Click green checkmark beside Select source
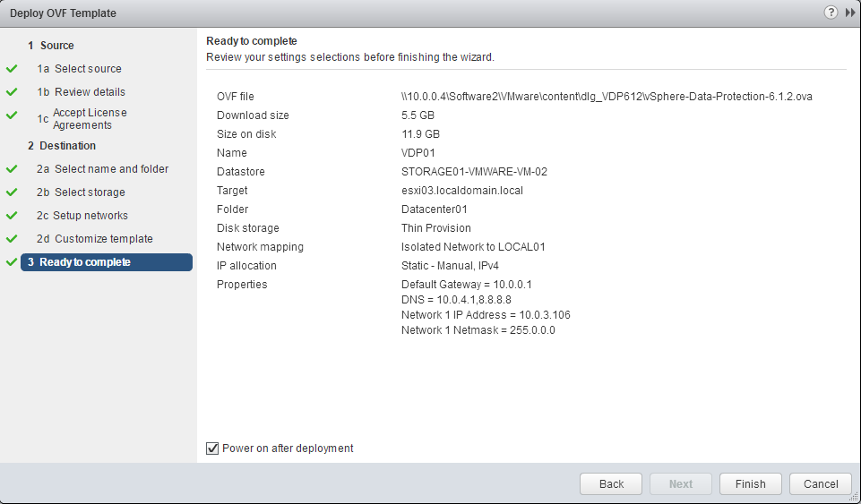Image resolution: width=861 pixels, height=504 pixels. coord(12,69)
